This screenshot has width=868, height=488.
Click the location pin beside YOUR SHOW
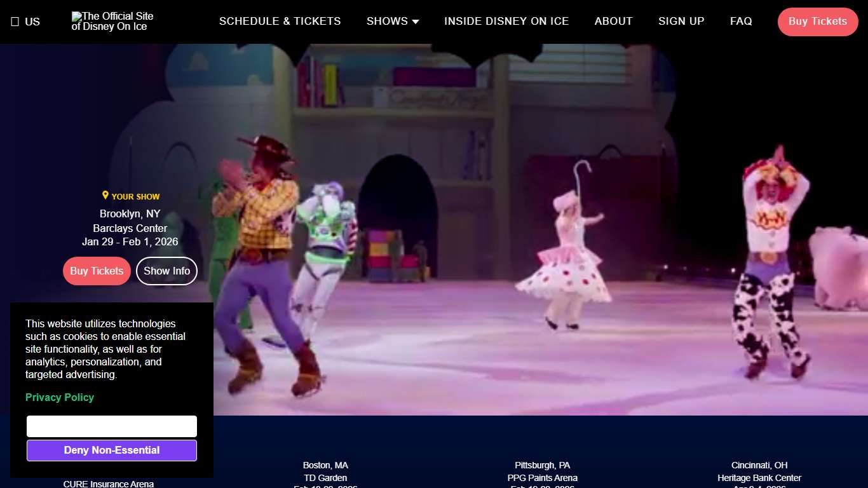click(105, 195)
